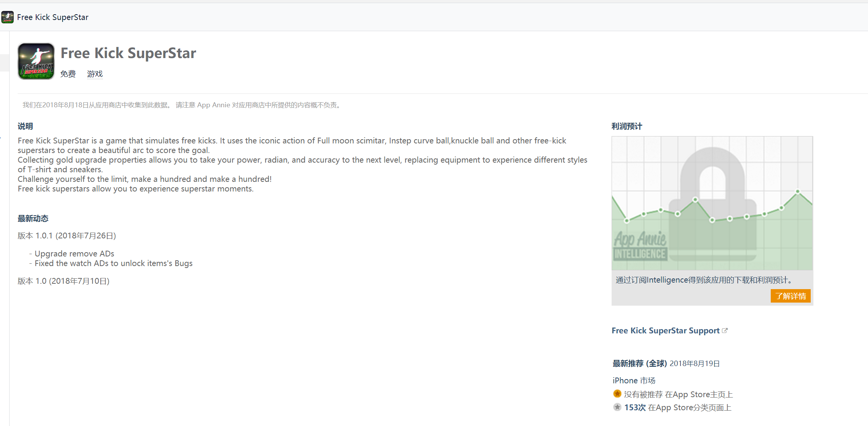The width and height of the screenshot is (868, 426).
Task: Click the Free Kick SuperStar page title
Action: (128, 53)
